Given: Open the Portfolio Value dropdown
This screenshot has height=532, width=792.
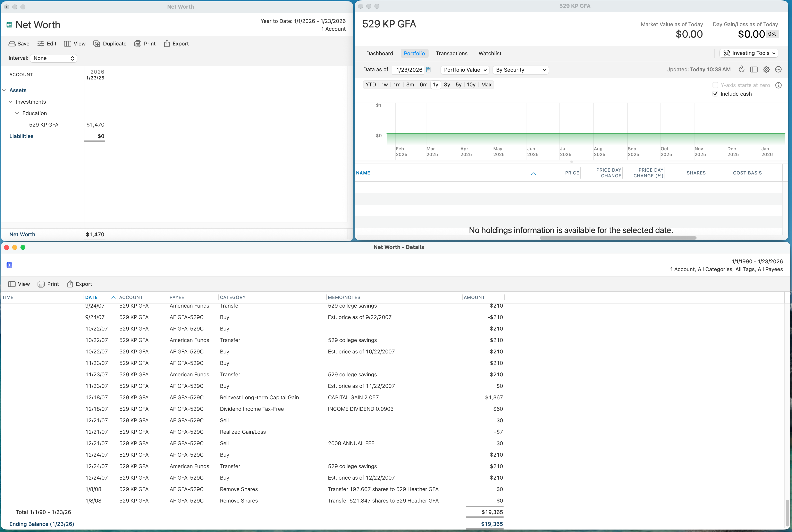Looking at the screenshot, I should (465, 70).
